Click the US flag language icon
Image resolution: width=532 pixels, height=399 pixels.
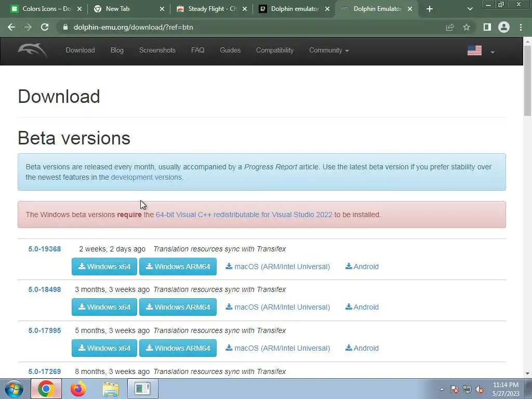click(x=474, y=50)
